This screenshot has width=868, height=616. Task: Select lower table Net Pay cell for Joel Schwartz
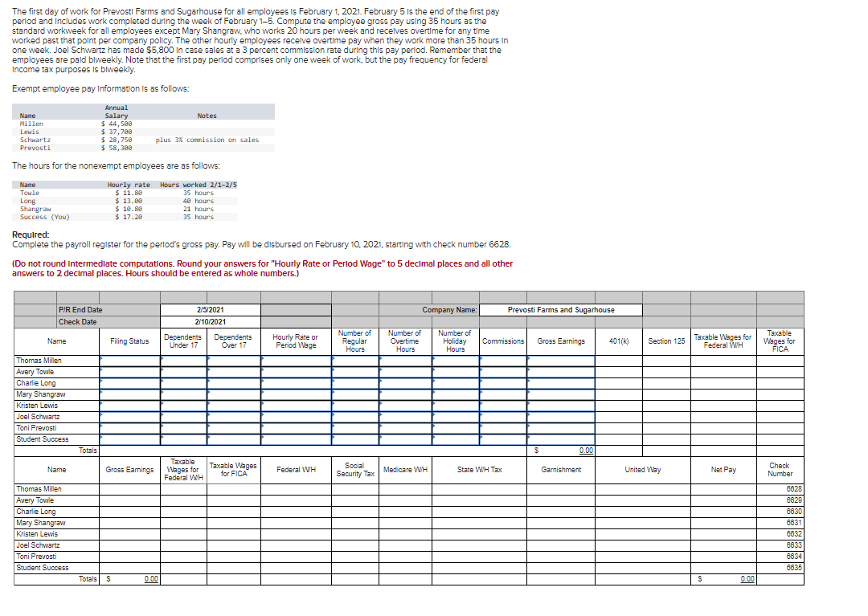[723, 545]
